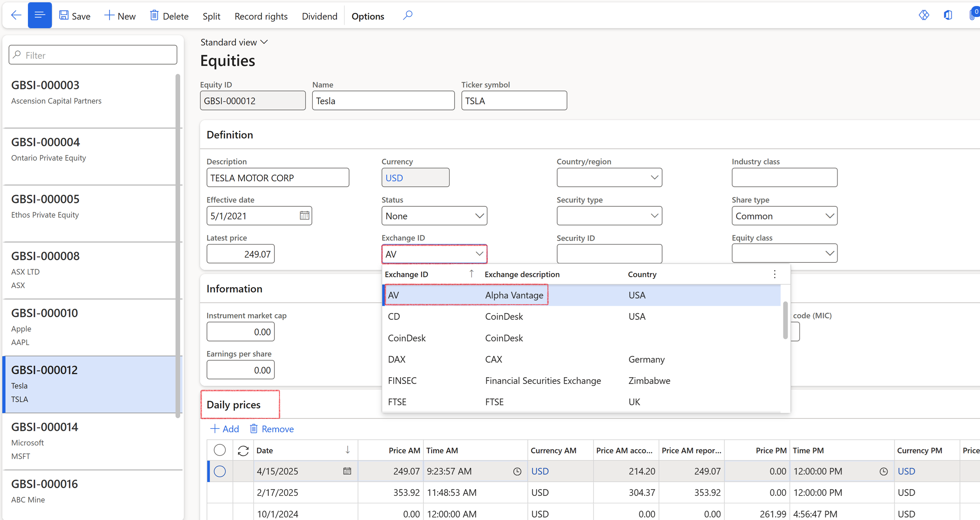
Task: Click the search magnifier in toolbar
Action: [x=407, y=15]
